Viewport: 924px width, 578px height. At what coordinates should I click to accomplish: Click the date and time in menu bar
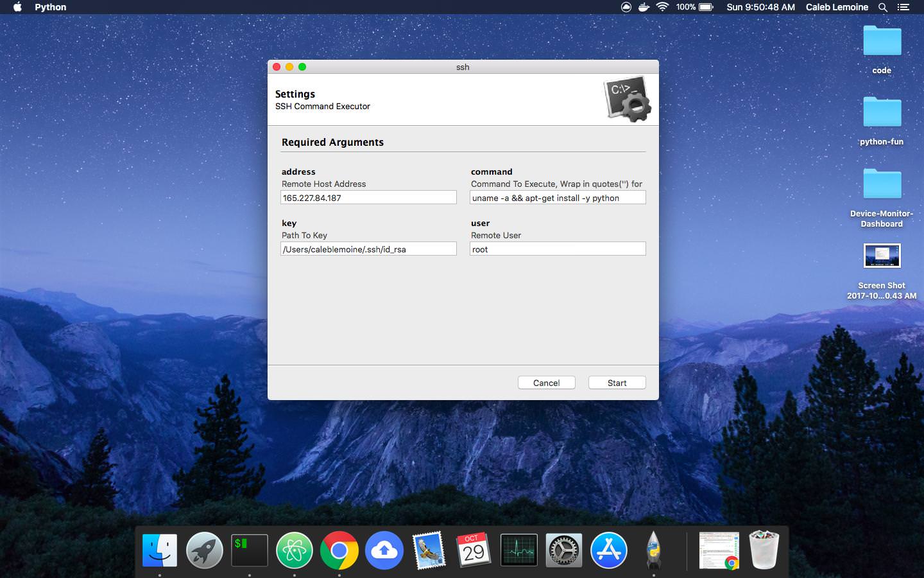pos(760,7)
